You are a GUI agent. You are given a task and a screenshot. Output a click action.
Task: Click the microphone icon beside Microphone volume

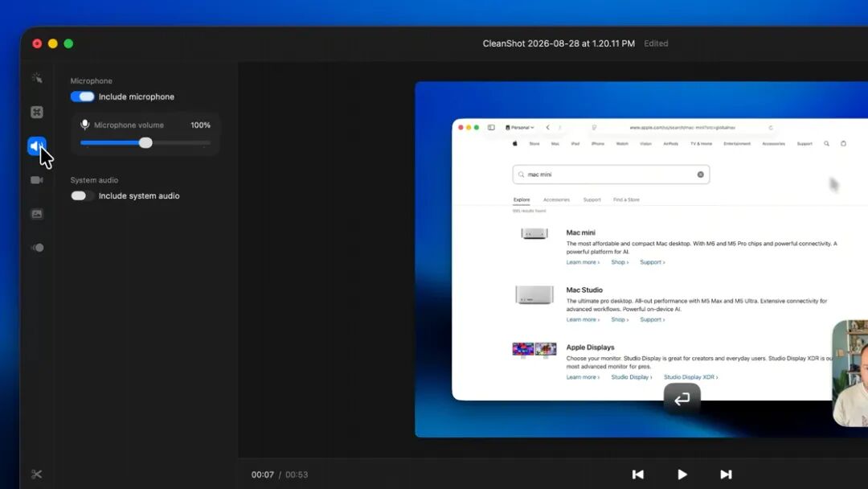tap(84, 125)
